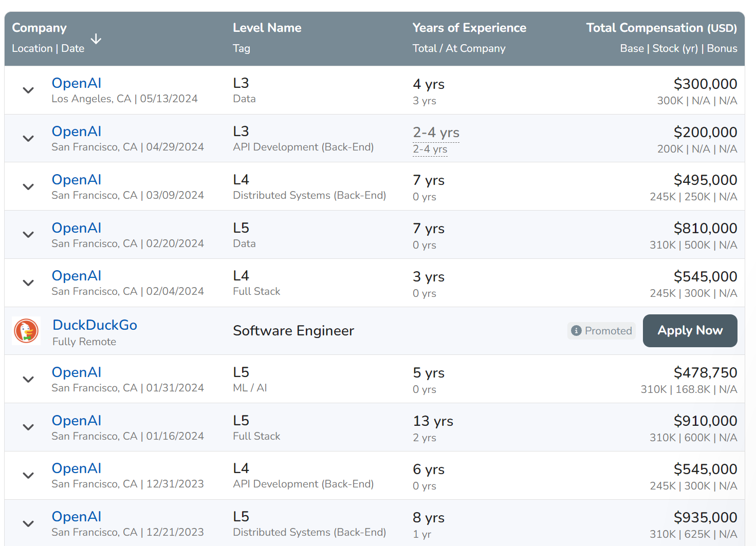Click the ML / AI tag

coord(250,388)
